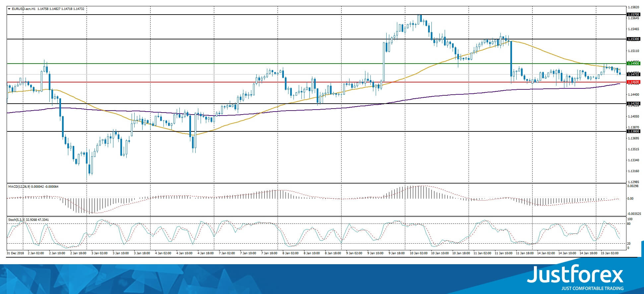Click the 1.15820 value on price axis

[x=634, y=7]
